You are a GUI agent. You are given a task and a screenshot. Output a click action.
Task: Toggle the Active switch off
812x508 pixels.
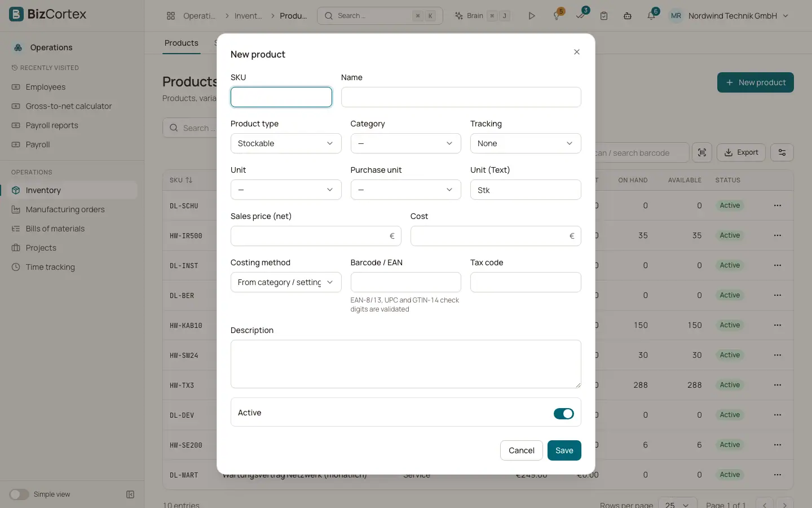(x=563, y=414)
